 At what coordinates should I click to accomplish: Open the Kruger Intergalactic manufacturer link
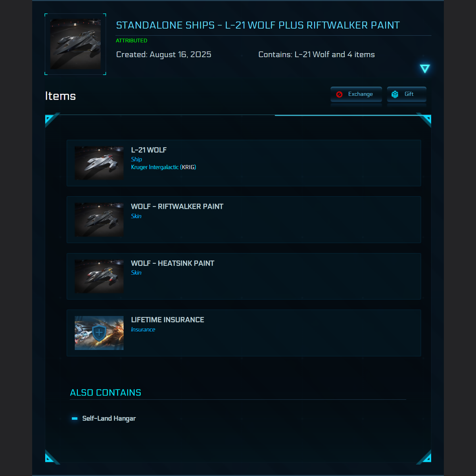155,167
